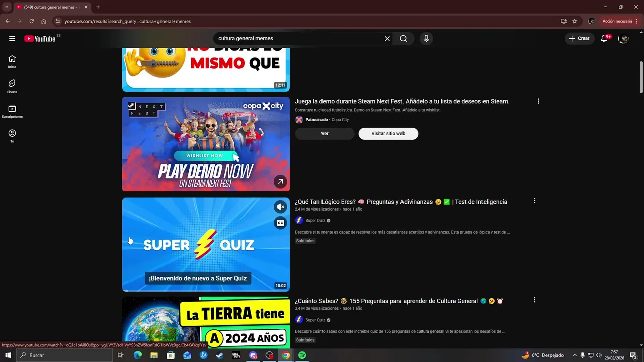Click the Ver button on the ad
The width and height of the screenshot is (644, 362).
pyautogui.click(x=325, y=134)
